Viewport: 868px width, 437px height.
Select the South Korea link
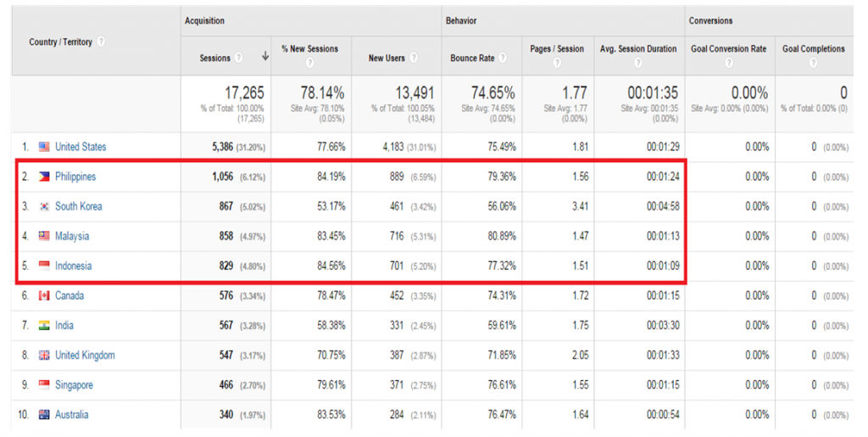(79, 206)
